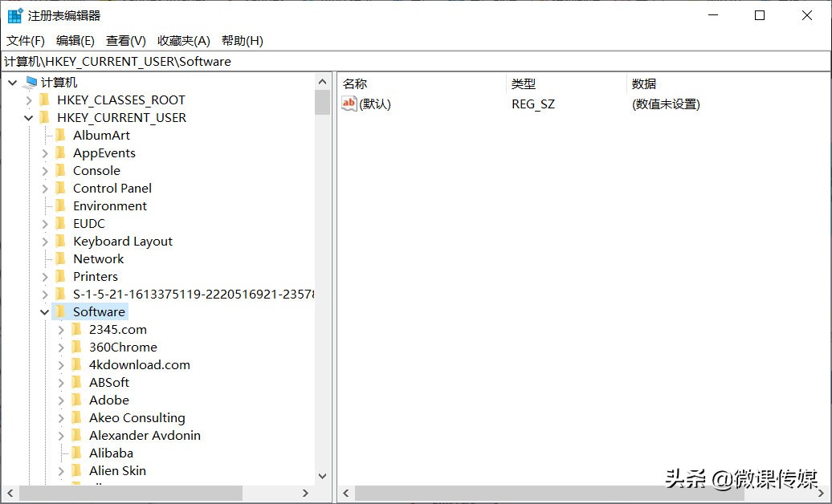Click the Alexander Avdonin folder icon
The height and width of the screenshot is (504, 832).
point(77,435)
